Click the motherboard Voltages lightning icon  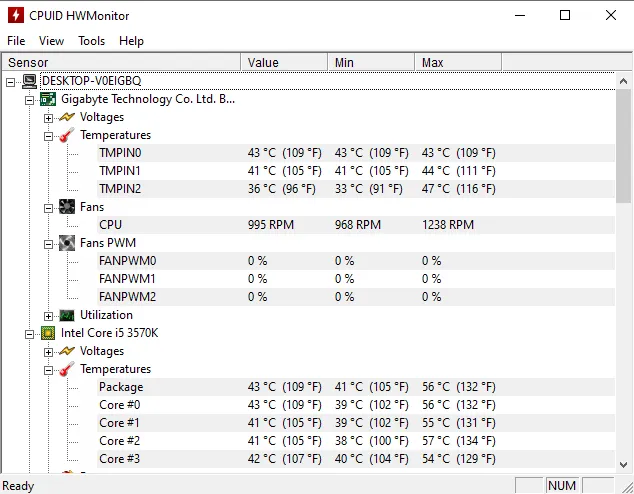point(67,117)
